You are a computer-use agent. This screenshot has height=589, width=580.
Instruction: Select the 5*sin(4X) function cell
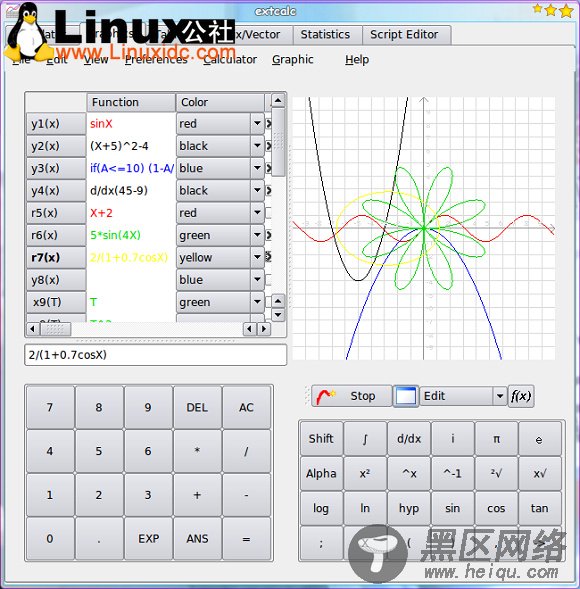(x=131, y=235)
